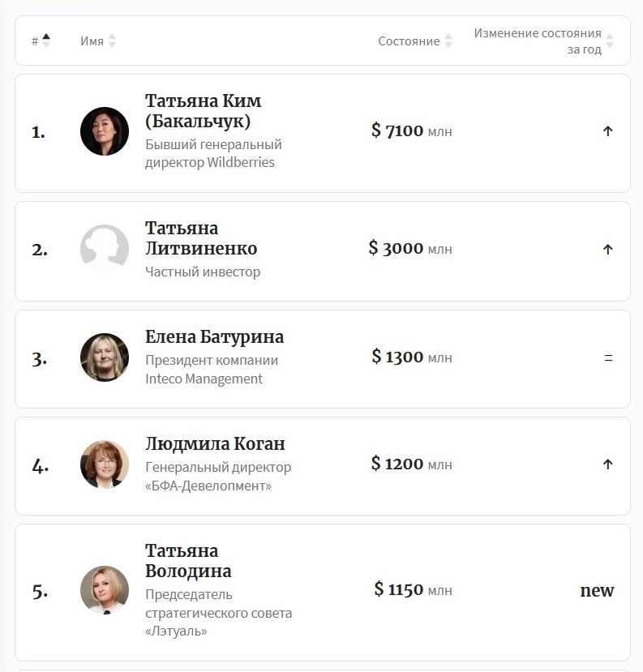Click the equals sign beside Елена Батурина's fortune

tap(607, 357)
